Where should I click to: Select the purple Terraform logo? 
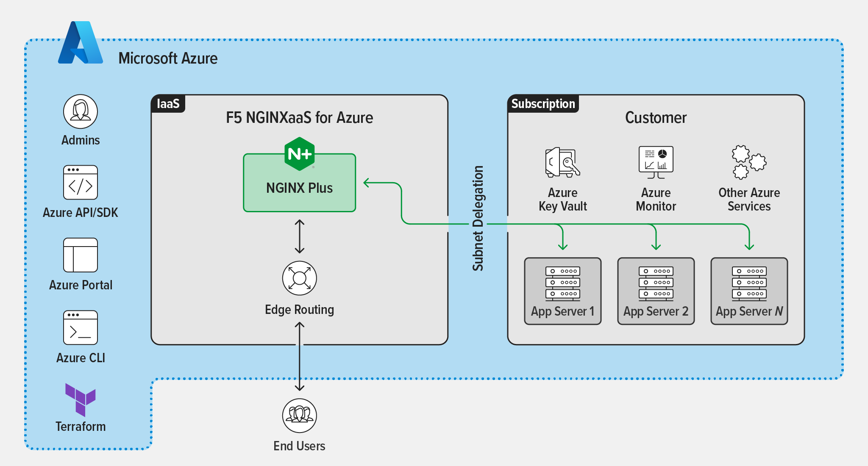pos(81,400)
